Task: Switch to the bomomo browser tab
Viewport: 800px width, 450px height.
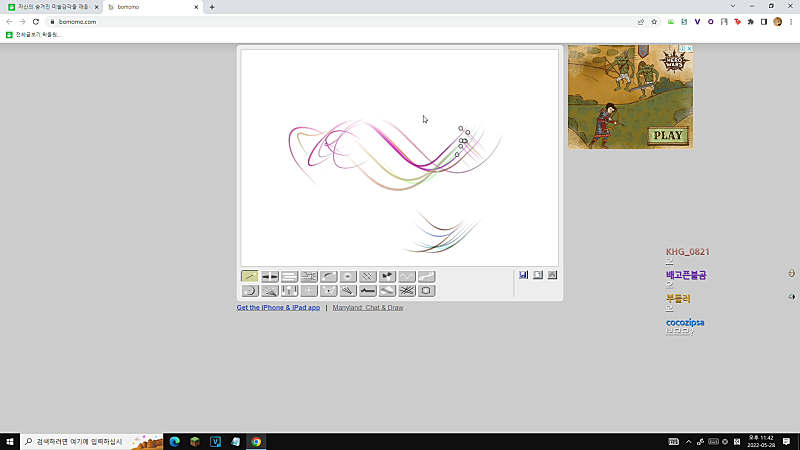Action: 152,7
